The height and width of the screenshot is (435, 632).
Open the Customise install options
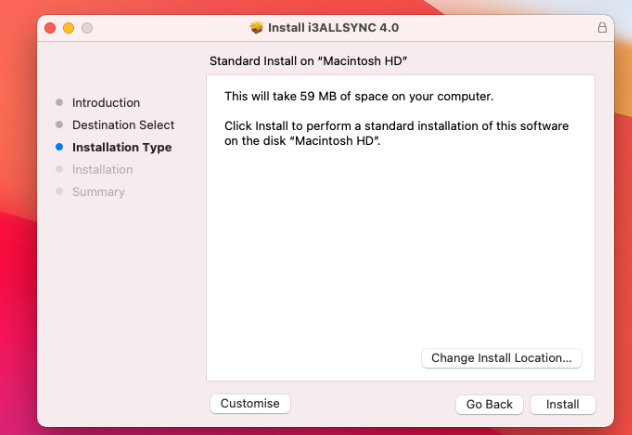coord(250,403)
